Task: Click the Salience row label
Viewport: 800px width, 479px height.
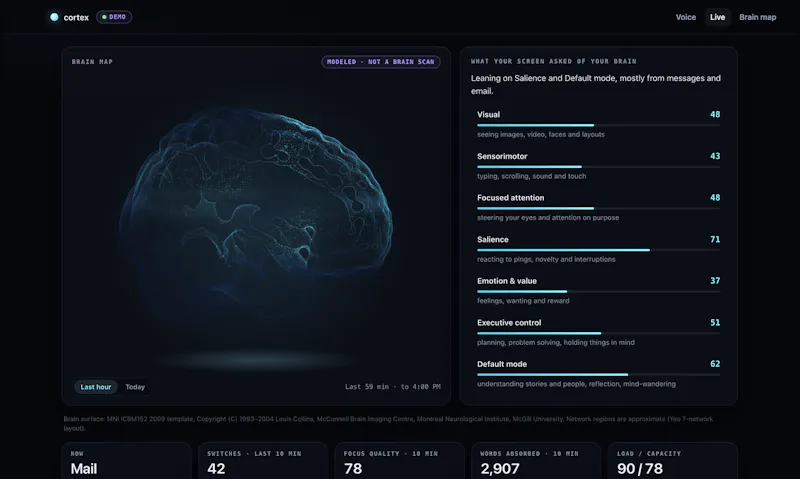Action: [492, 239]
